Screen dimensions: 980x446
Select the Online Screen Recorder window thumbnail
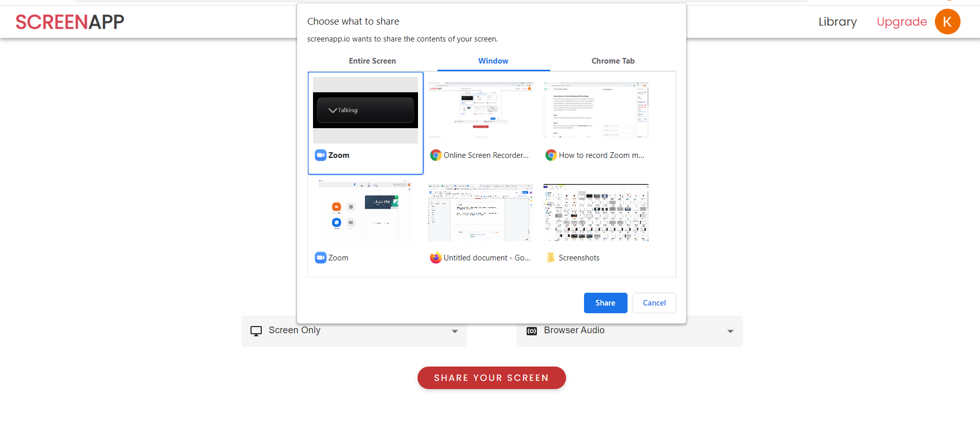pyautogui.click(x=481, y=110)
